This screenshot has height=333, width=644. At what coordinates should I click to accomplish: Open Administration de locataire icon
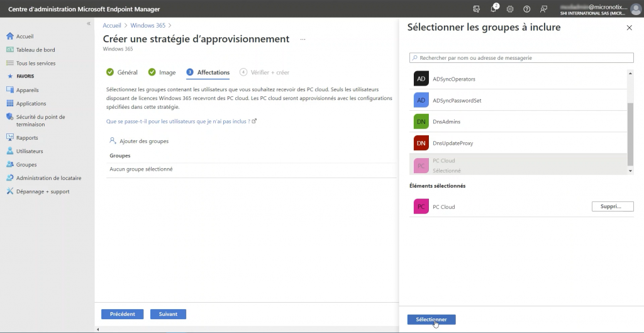coord(10,178)
